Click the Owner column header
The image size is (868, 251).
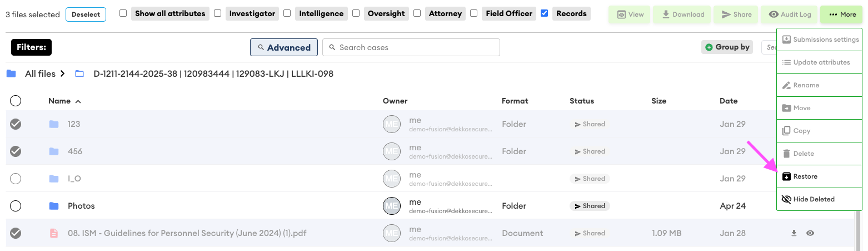[x=395, y=101]
